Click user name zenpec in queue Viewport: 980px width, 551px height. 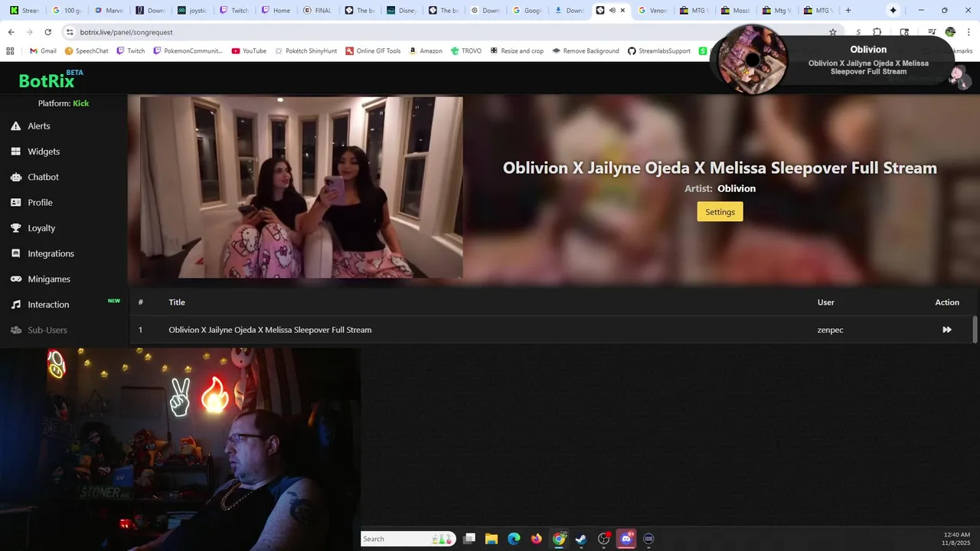coord(830,330)
